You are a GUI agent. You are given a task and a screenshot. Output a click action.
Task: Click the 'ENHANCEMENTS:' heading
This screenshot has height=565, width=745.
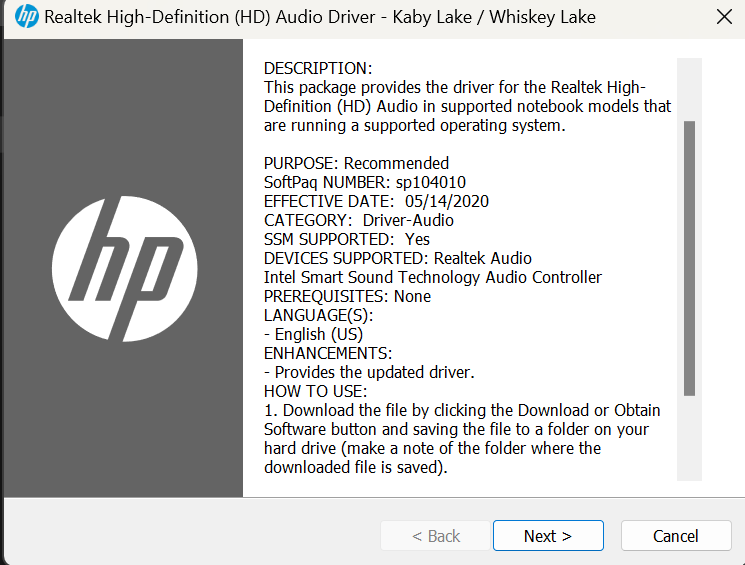click(328, 354)
